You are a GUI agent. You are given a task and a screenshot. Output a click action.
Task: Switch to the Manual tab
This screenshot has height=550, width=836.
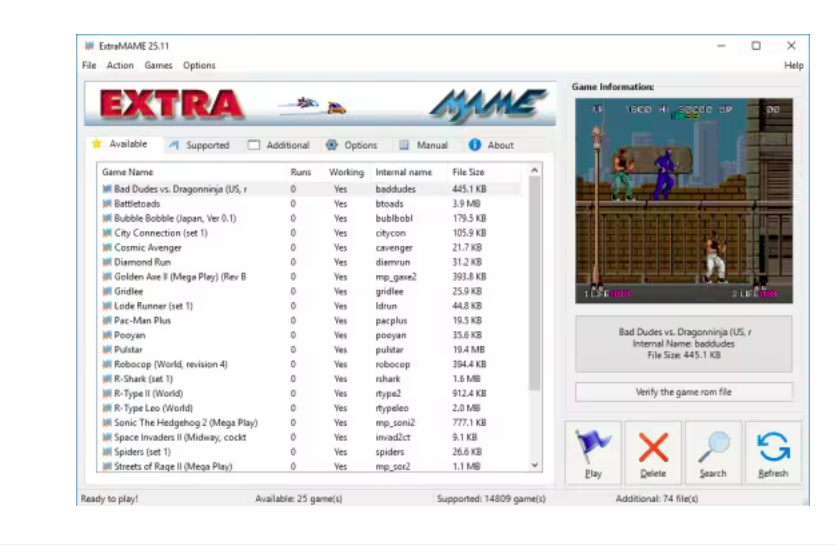tap(423, 145)
